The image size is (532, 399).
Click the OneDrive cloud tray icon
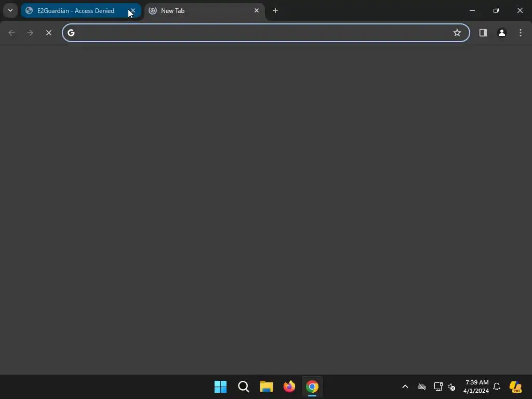422,387
